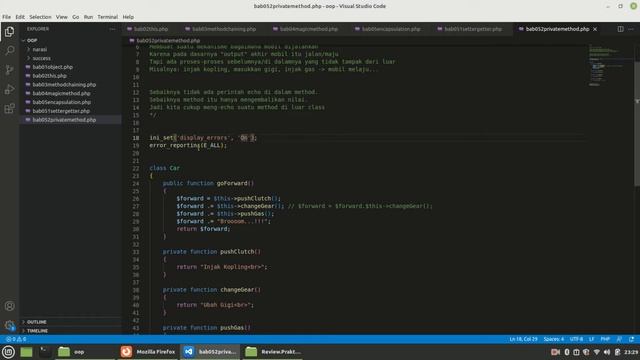
Task: Switch to bab05encapsulation.php tab
Action: tap(391, 29)
